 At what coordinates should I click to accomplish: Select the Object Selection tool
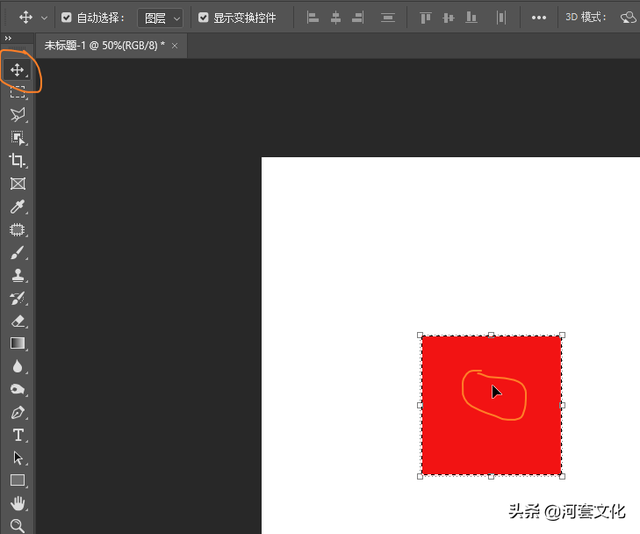(18, 138)
